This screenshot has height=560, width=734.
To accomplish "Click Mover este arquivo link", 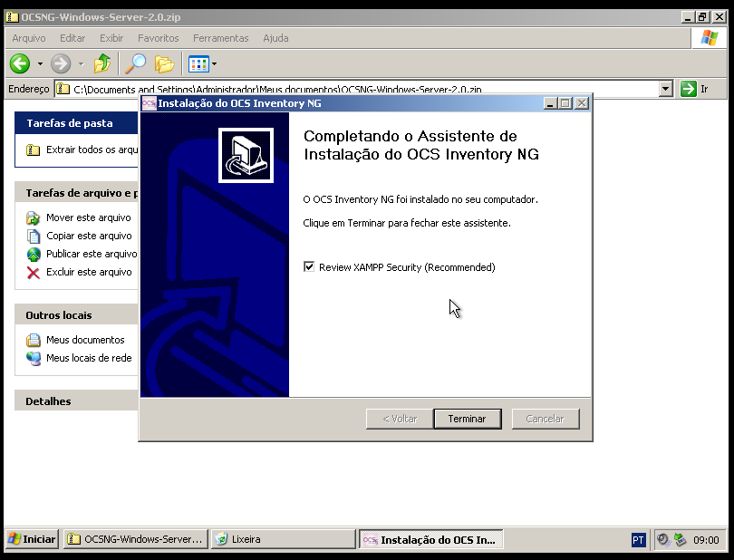I will [89, 217].
